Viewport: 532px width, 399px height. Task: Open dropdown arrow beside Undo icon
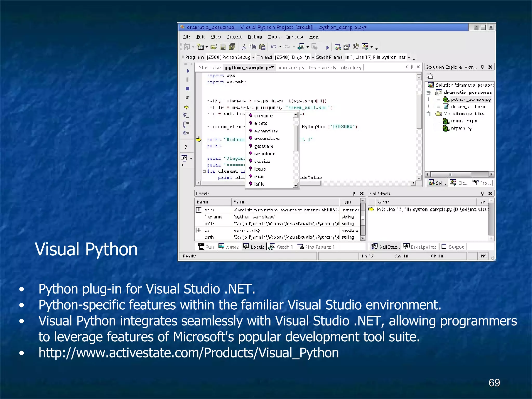(280, 47)
